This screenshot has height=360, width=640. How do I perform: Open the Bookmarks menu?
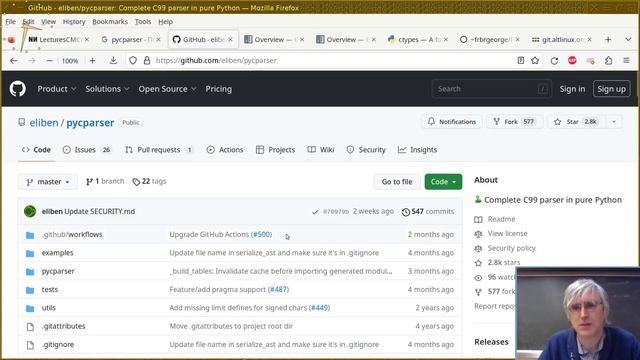110,22
